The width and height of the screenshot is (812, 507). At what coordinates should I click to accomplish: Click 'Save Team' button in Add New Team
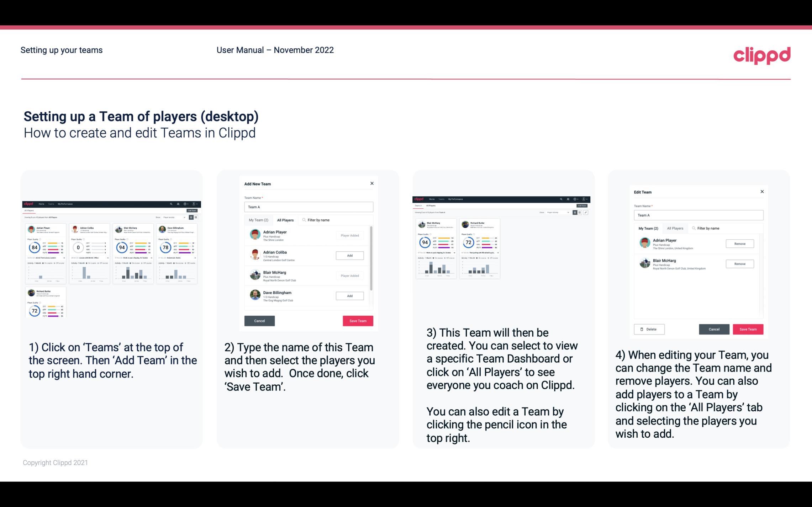coord(357,320)
